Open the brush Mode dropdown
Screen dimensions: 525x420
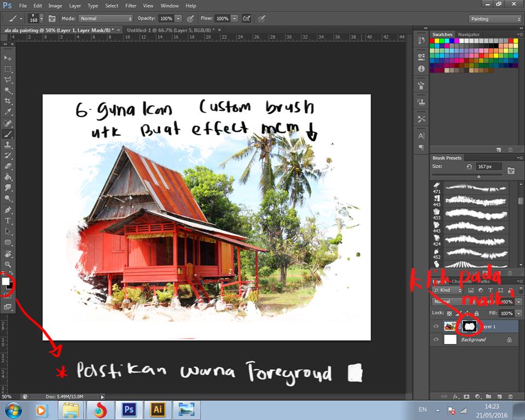coord(106,19)
